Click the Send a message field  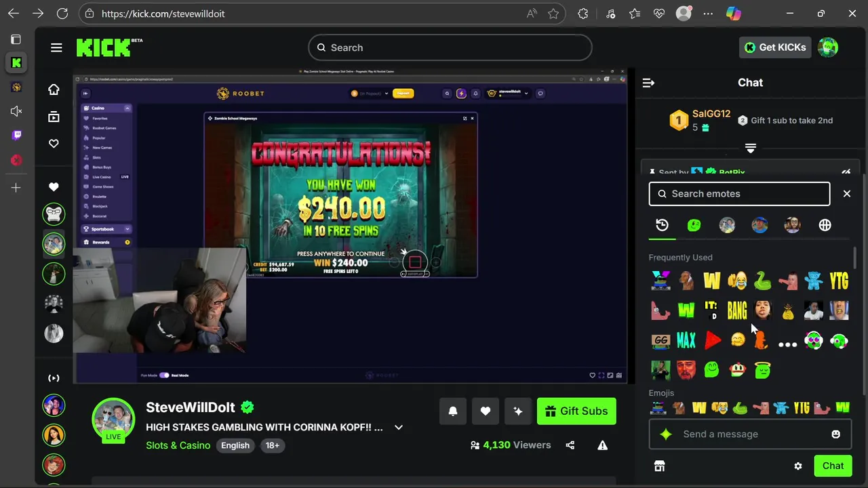750,434
